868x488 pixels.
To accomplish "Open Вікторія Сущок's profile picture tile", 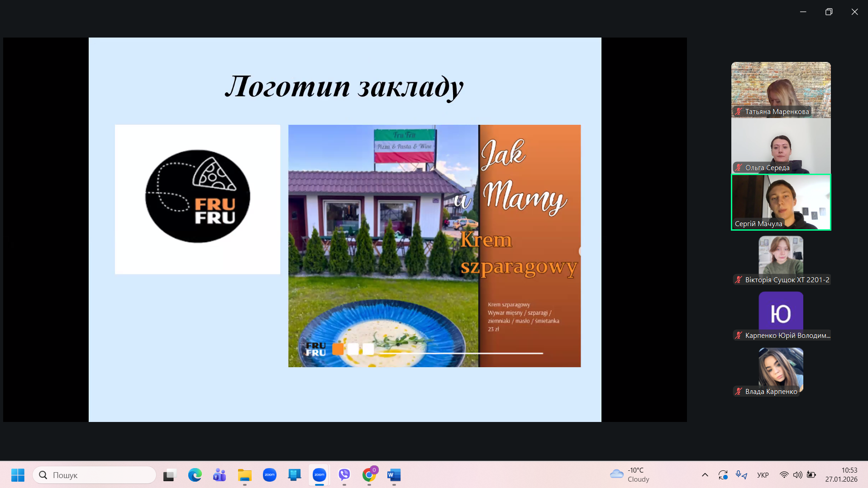I will pos(781,255).
